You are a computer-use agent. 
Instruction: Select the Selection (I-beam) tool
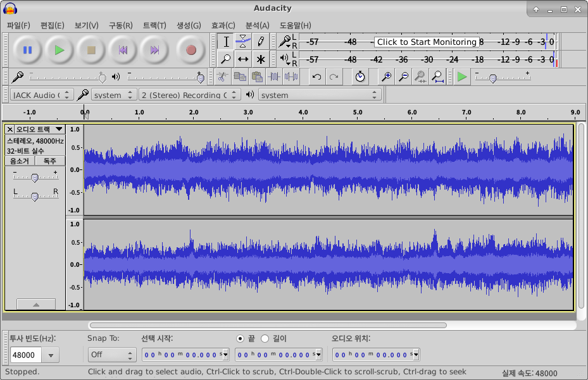[x=226, y=42]
